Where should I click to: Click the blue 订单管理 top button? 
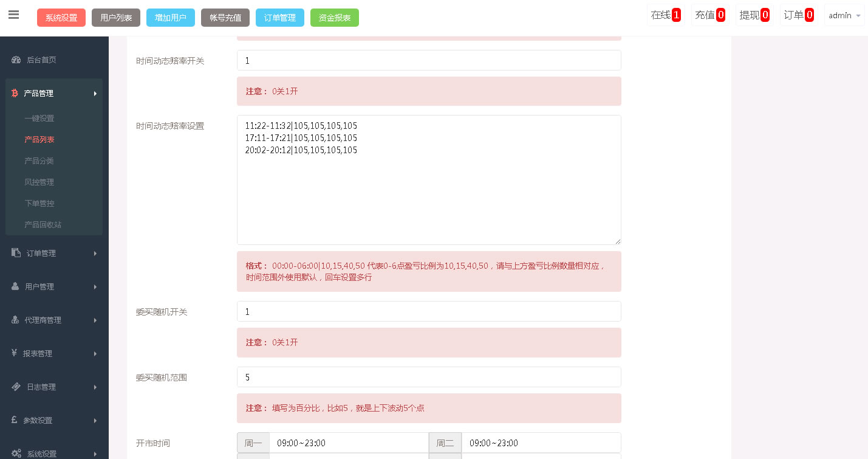(x=280, y=18)
